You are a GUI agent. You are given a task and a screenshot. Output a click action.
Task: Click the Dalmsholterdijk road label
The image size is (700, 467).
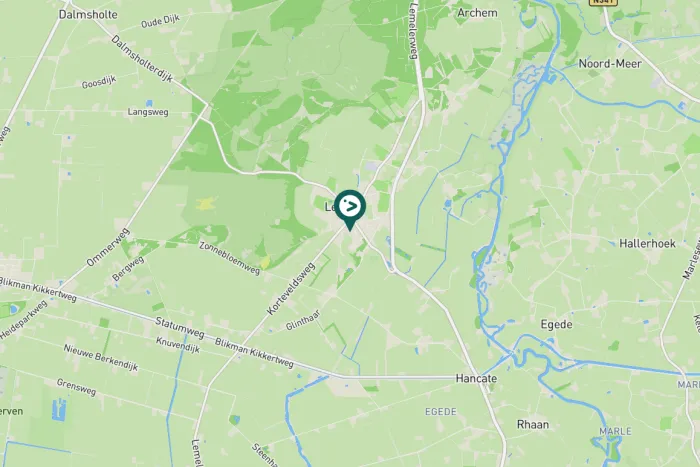142,58
